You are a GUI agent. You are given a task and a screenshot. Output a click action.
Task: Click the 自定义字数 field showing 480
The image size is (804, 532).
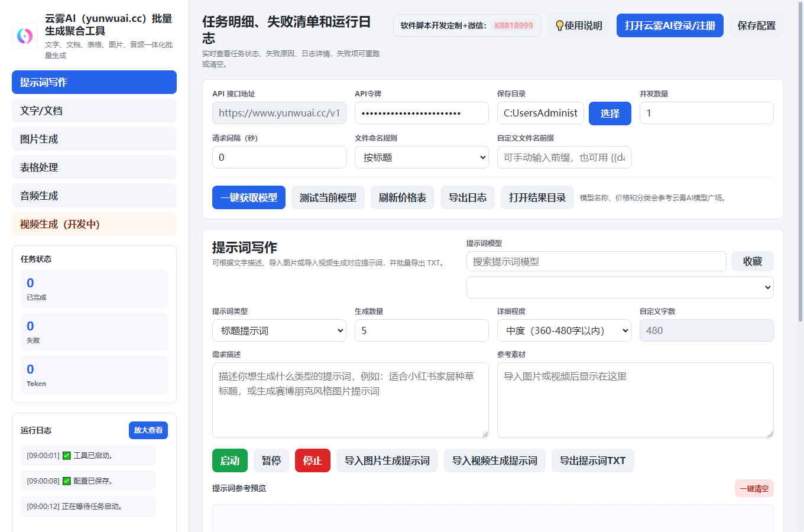(706, 330)
